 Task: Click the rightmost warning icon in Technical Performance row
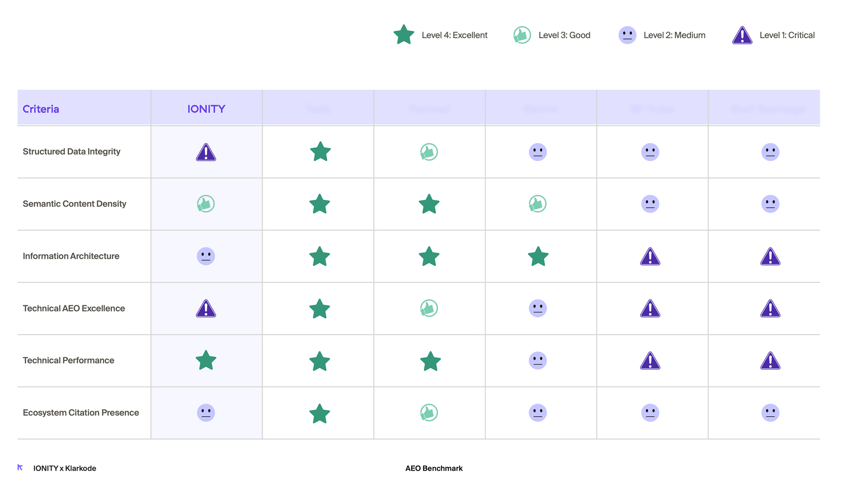click(x=770, y=361)
